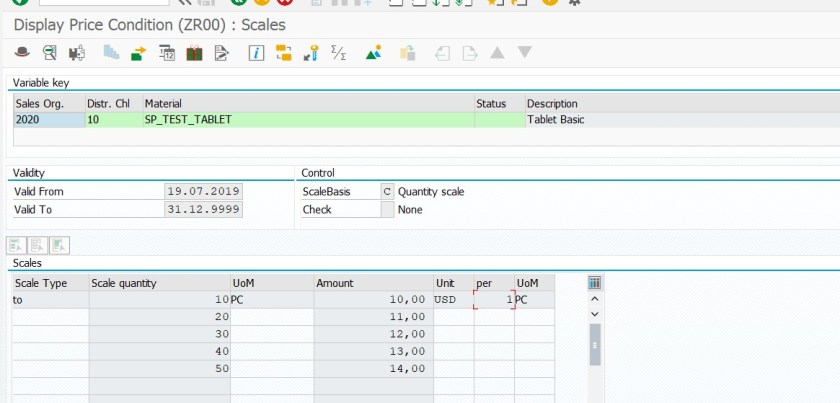Click the blue information 'i' icon

255,52
